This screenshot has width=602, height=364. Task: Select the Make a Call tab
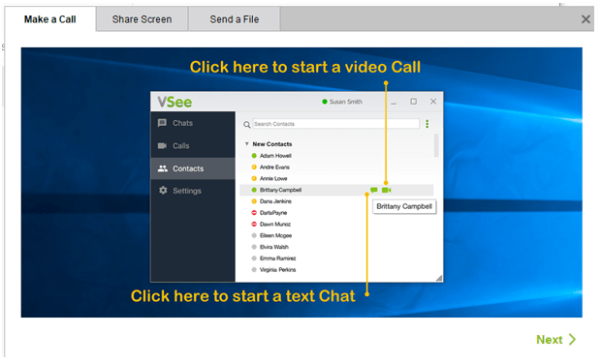[49, 19]
